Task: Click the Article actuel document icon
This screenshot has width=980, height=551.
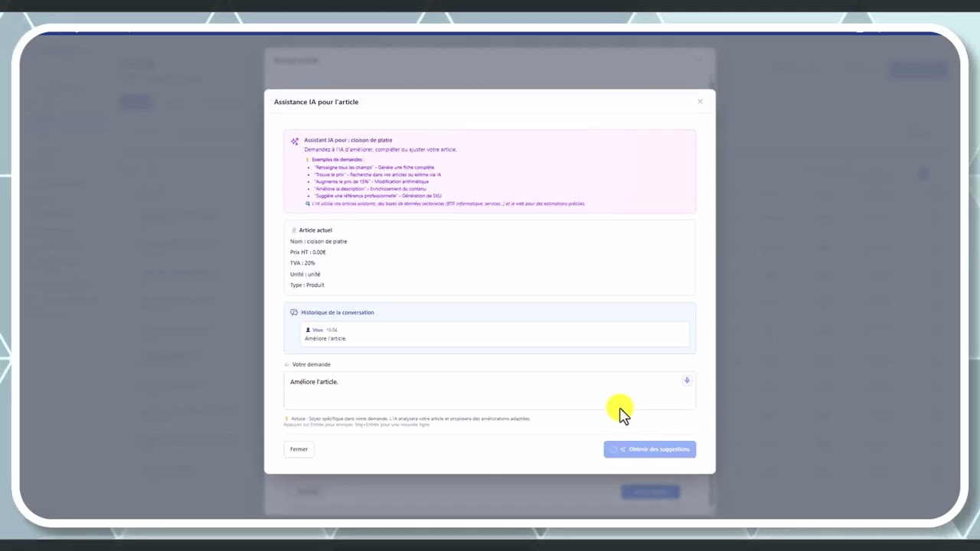Action: [294, 230]
